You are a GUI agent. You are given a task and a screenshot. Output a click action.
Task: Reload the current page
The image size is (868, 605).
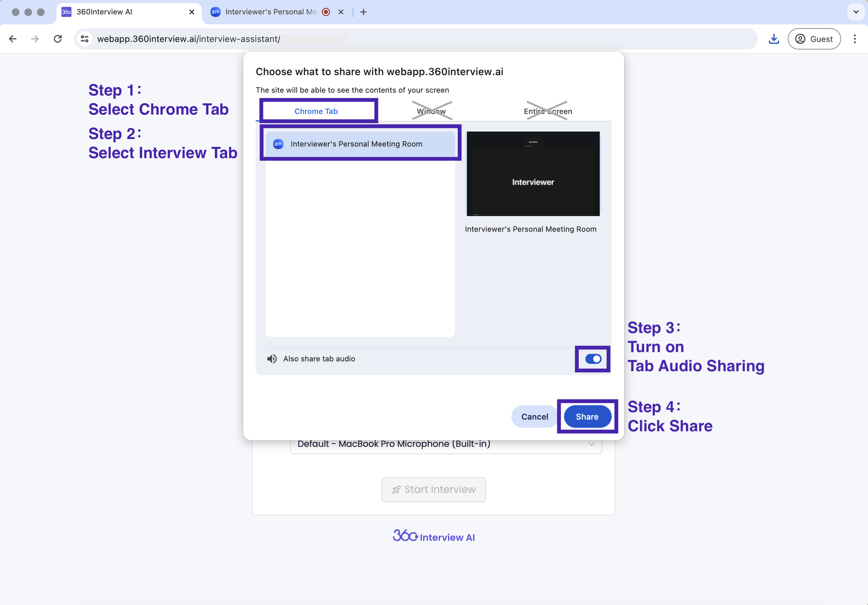(x=57, y=39)
